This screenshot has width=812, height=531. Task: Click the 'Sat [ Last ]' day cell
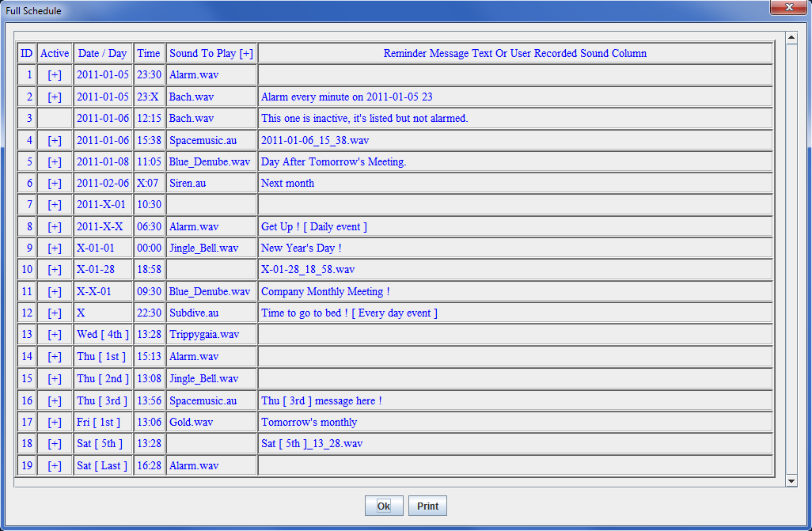point(101,466)
